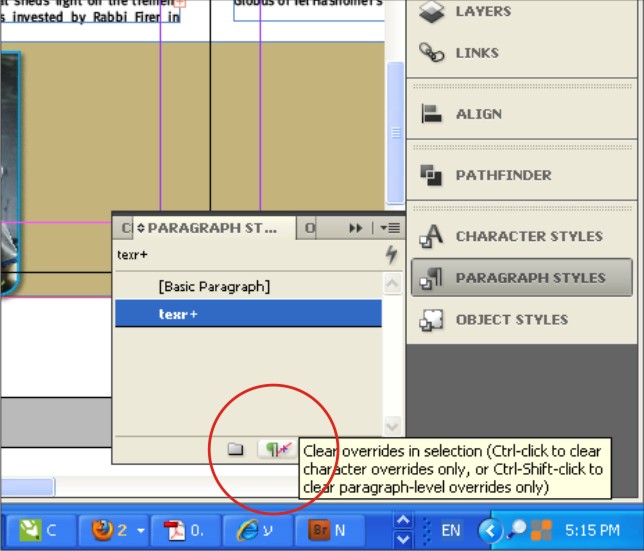
Task: Click the document vertical scrollbar thumb
Action: point(396,133)
